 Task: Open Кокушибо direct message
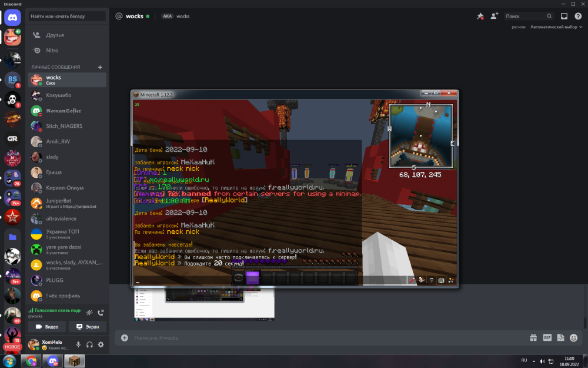point(67,95)
